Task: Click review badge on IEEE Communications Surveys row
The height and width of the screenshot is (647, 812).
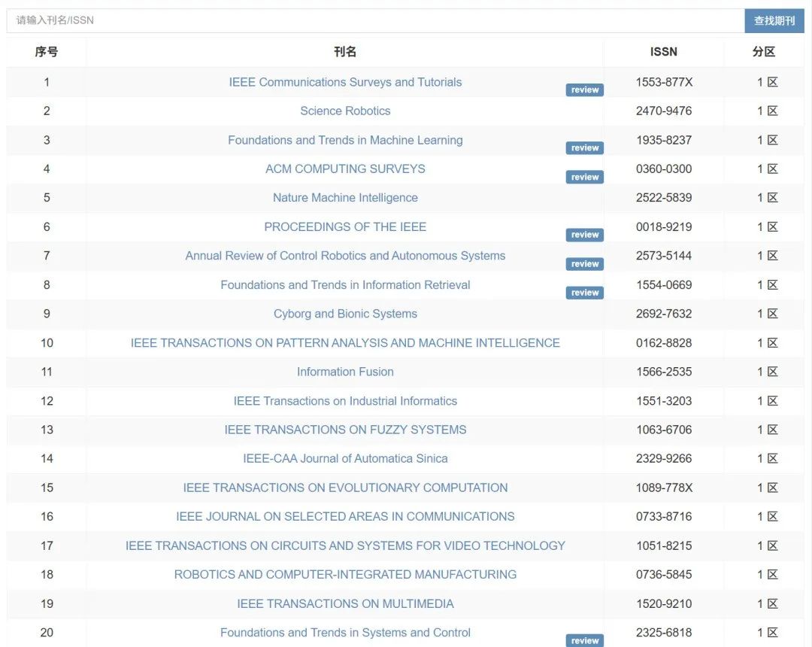Action: [x=585, y=90]
